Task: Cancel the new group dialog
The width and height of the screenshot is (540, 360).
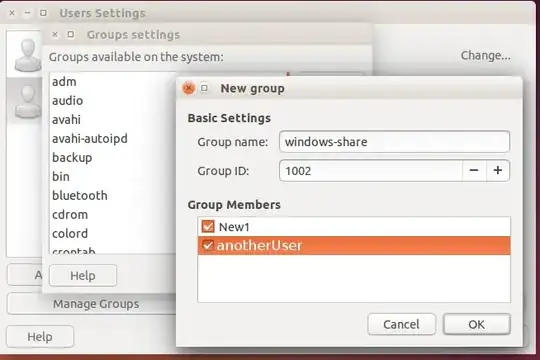Action: pos(401,324)
